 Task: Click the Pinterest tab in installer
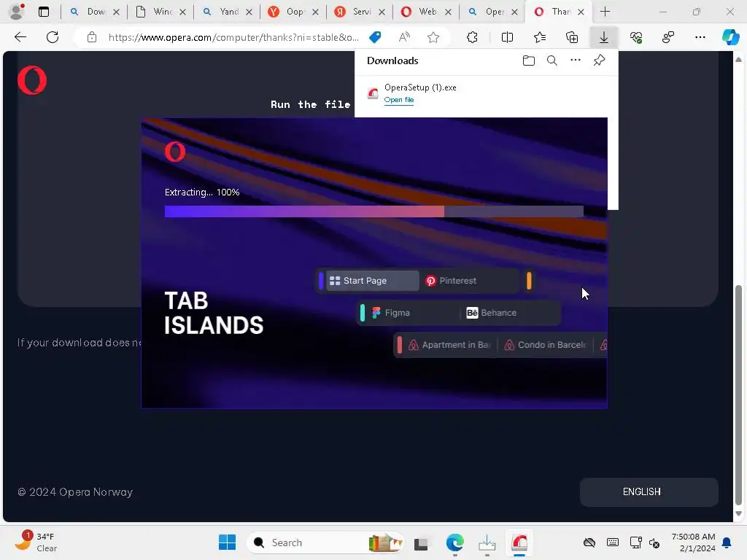469,281
